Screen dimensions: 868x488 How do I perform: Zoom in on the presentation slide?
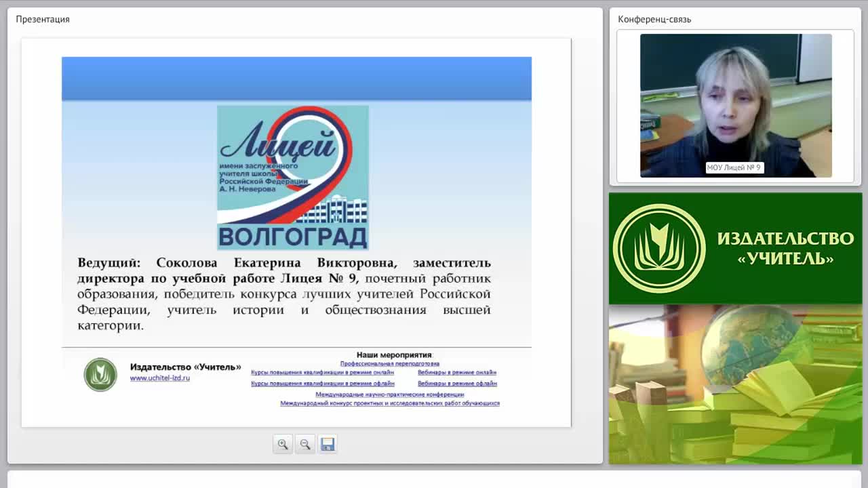click(283, 444)
